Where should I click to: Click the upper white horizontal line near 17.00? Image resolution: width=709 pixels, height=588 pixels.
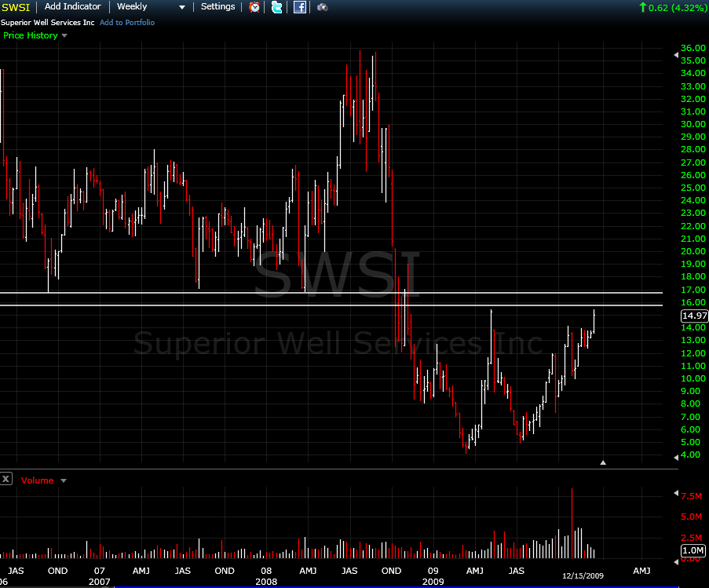331,293
